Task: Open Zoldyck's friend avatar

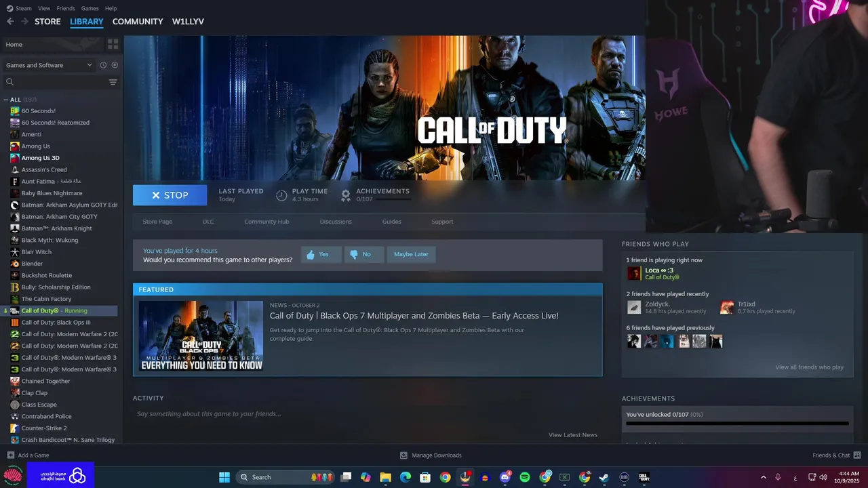Action: coord(634,308)
